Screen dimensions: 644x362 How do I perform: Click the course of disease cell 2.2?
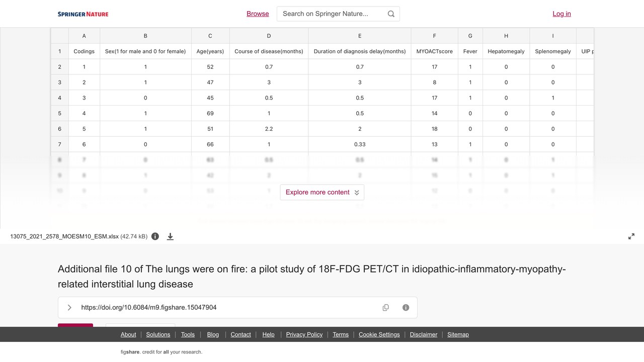click(269, 129)
